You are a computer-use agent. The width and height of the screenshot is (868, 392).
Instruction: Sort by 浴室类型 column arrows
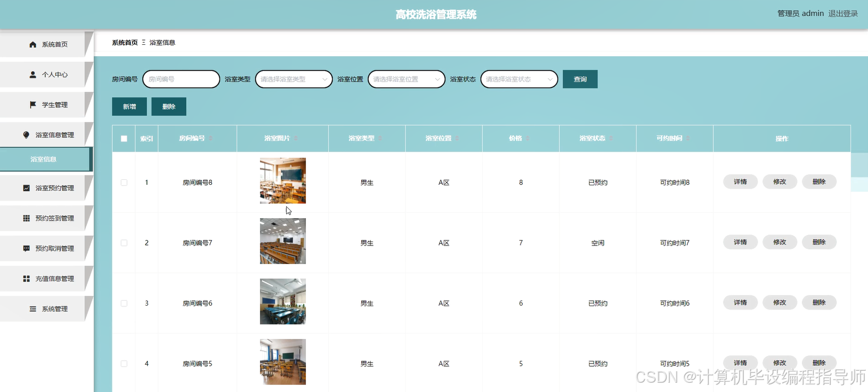coord(380,138)
